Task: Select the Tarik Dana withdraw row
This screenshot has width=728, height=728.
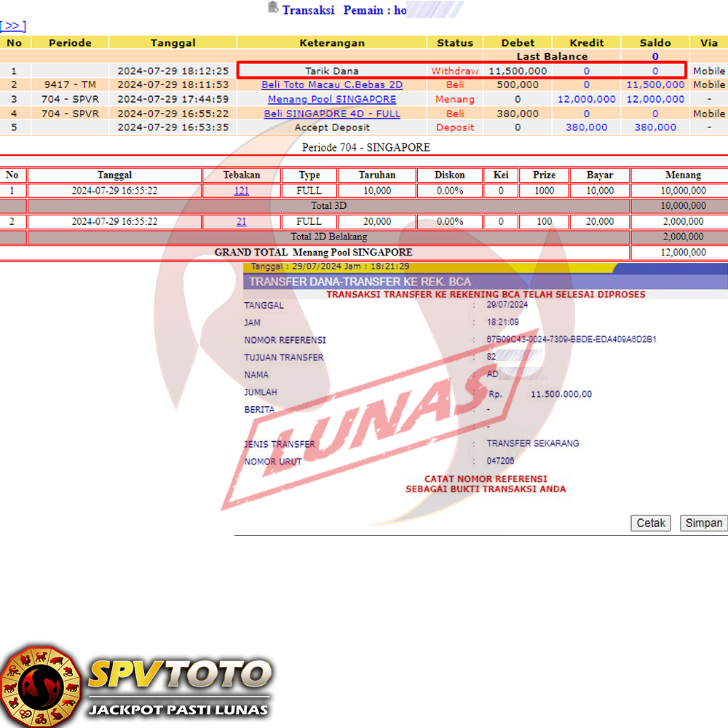Action: click(332, 71)
